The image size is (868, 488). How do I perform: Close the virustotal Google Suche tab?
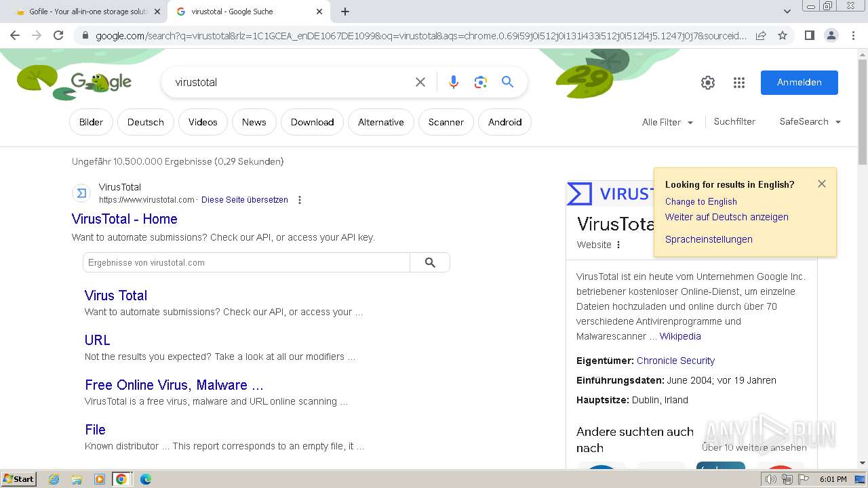tap(319, 12)
